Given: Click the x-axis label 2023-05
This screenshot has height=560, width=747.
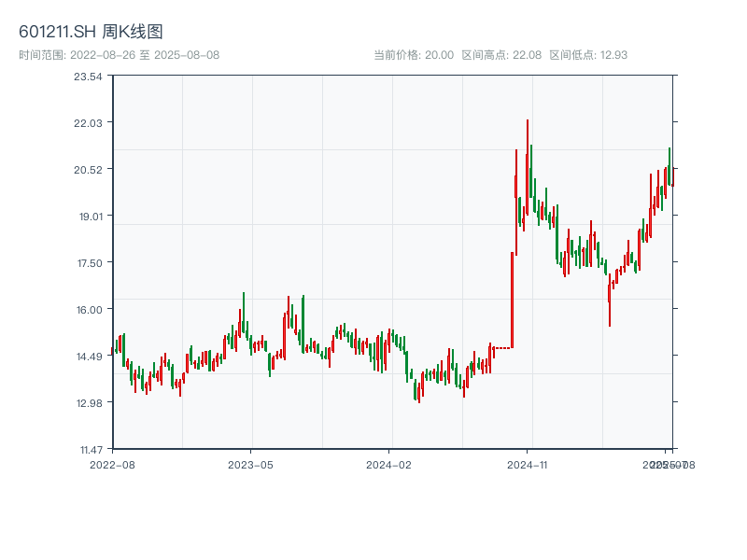Looking at the screenshot, I should [250, 465].
